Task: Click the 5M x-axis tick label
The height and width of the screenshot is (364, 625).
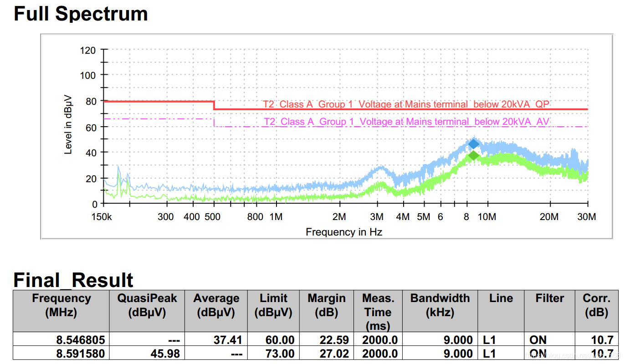Action: point(423,217)
